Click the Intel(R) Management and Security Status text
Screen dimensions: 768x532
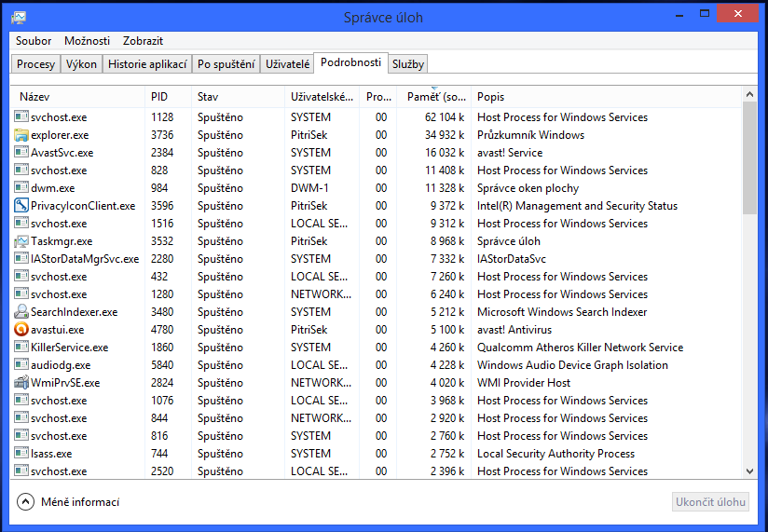[577, 206]
